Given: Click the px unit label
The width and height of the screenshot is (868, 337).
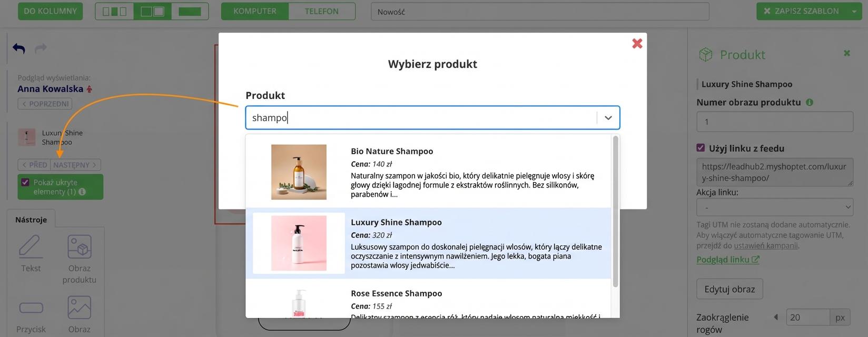Looking at the screenshot, I should pyautogui.click(x=840, y=318).
